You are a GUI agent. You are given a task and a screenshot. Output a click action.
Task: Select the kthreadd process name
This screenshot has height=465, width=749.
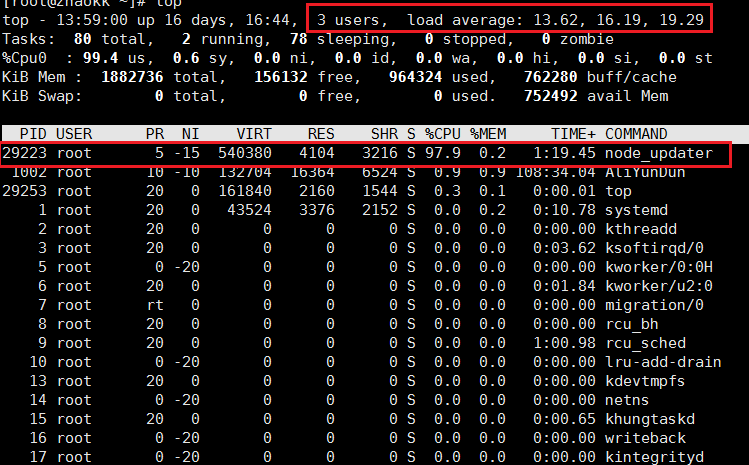[641, 229]
